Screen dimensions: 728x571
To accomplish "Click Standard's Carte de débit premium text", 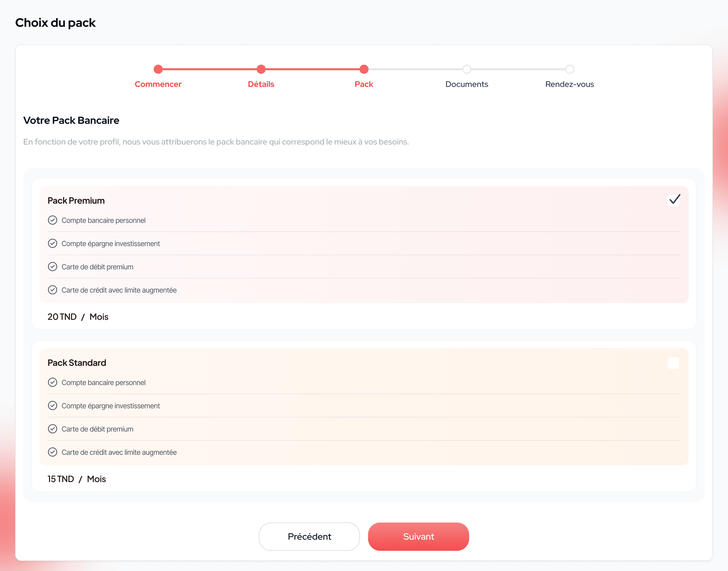I will [x=97, y=429].
